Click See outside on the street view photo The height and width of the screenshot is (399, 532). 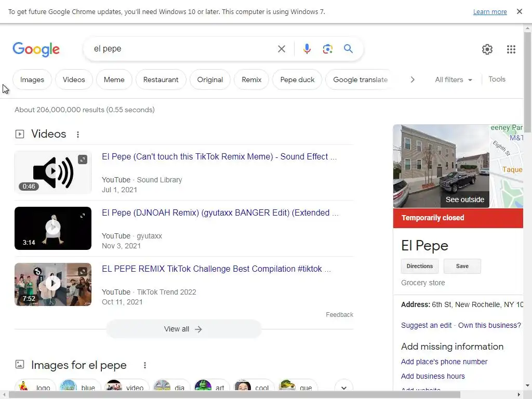(x=465, y=199)
